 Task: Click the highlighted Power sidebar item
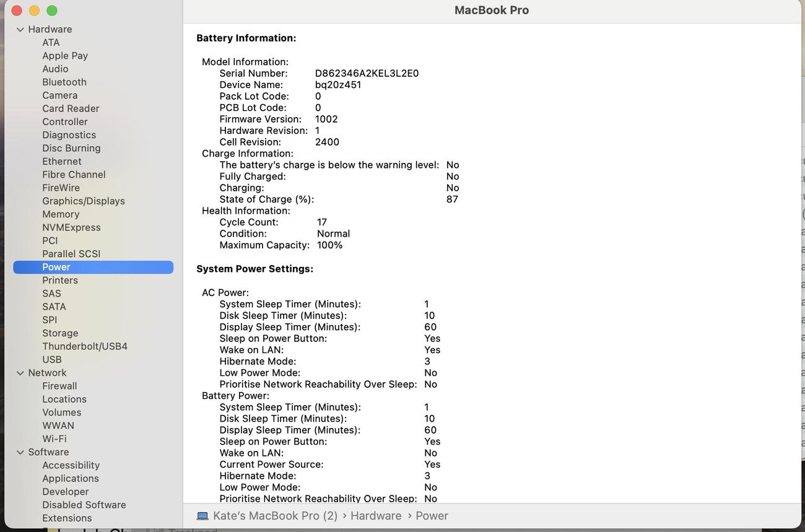click(x=94, y=267)
